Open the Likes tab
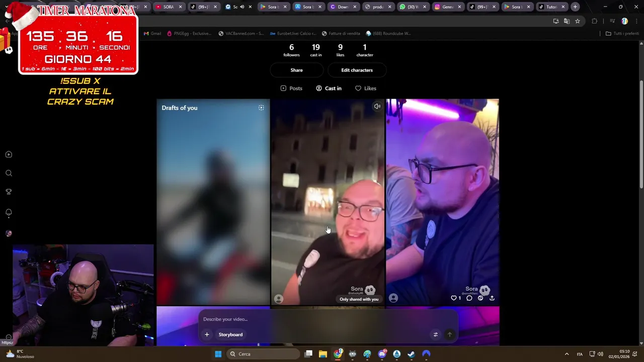 366,88
